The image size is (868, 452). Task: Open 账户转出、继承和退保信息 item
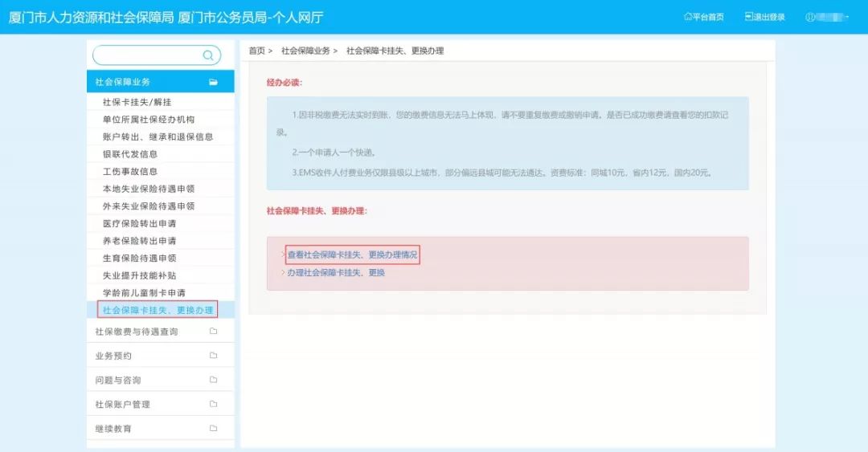pos(158,136)
